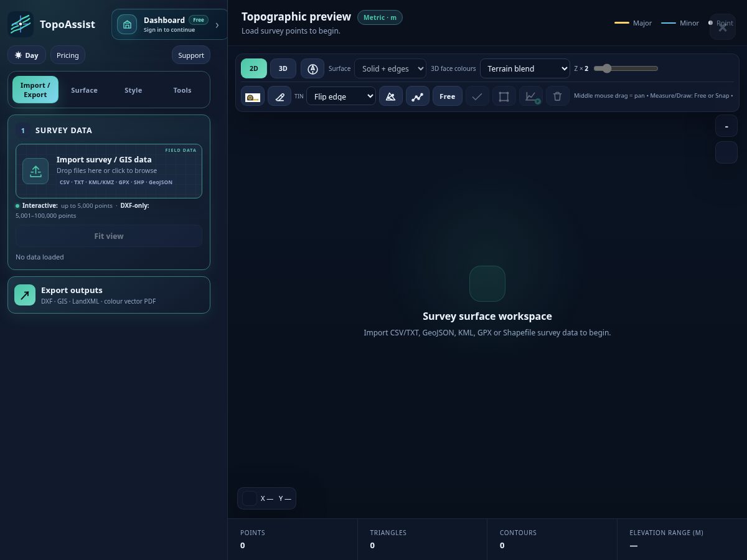Click the POINTS count stat

point(293,539)
